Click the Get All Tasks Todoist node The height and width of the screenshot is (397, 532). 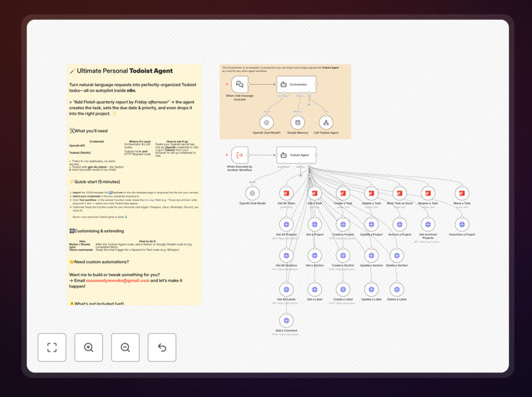pos(286,193)
